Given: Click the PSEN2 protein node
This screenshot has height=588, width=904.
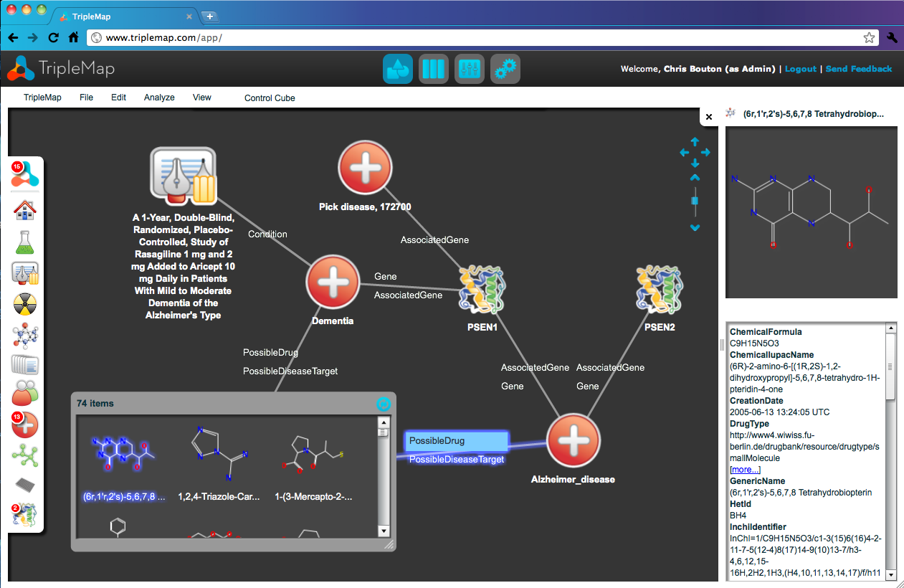Looking at the screenshot, I should point(660,290).
